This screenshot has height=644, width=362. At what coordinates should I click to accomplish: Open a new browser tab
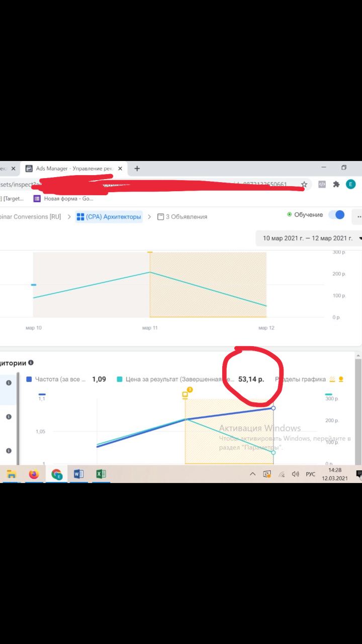[x=137, y=169]
